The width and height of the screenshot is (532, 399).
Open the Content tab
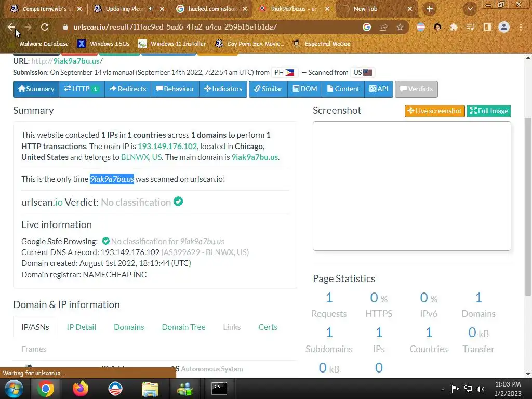tap(343, 89)
